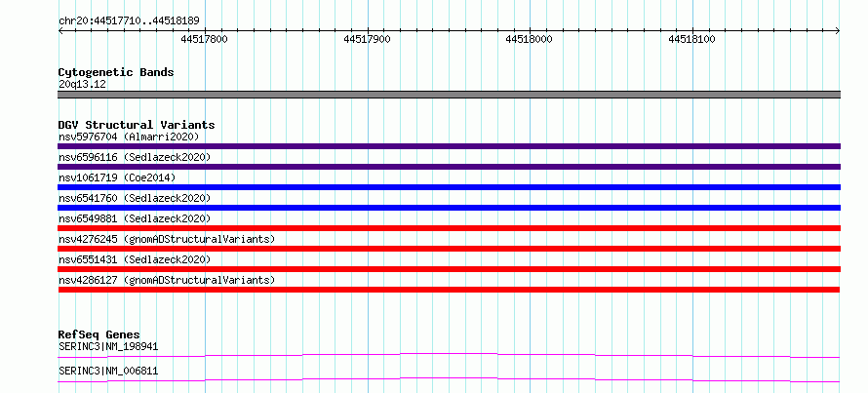The width and height of the screenshot is (868, 393).
Task: Open variant nsv6551431 (Sedlazeck2020) label
Action: click(x=135, y=259)
